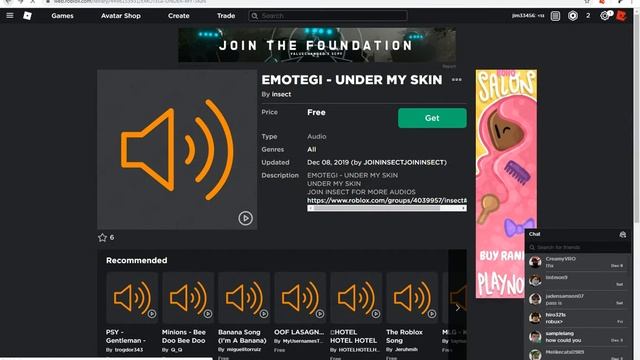The image size is (640, 360).
Task: Open the Trade page
Action: [226, 16]
